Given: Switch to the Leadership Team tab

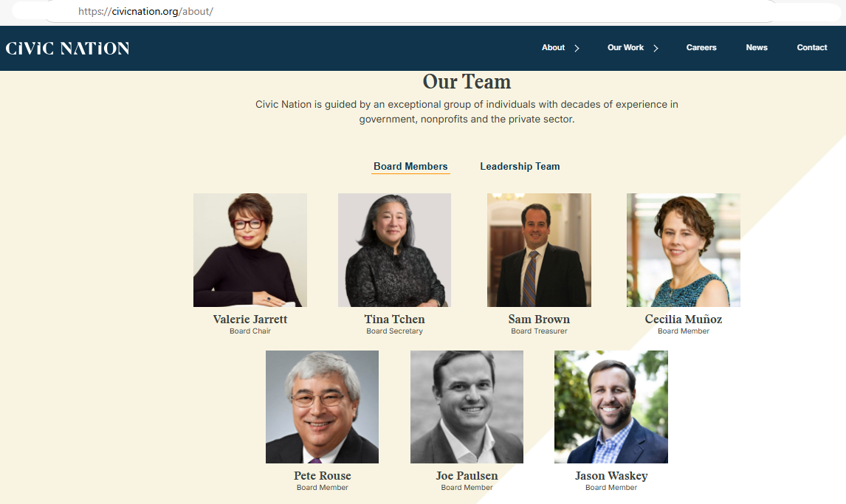Looking at the screenshot, I should [x=520, y=167].
